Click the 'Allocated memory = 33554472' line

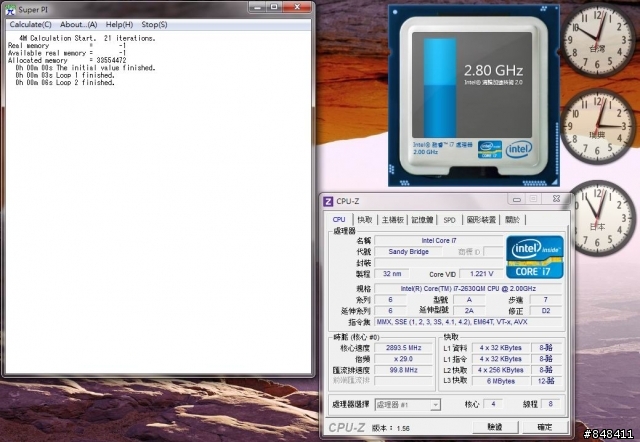67,60
